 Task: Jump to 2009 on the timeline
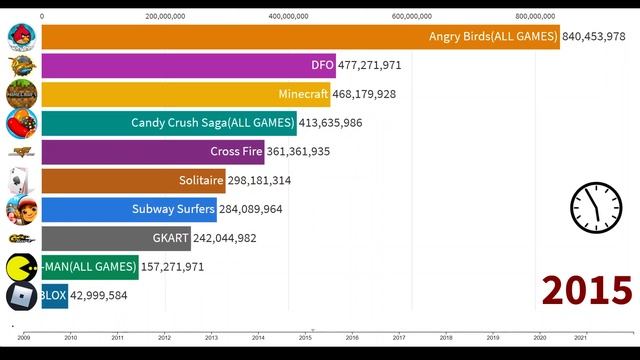(x=24, y=338)
